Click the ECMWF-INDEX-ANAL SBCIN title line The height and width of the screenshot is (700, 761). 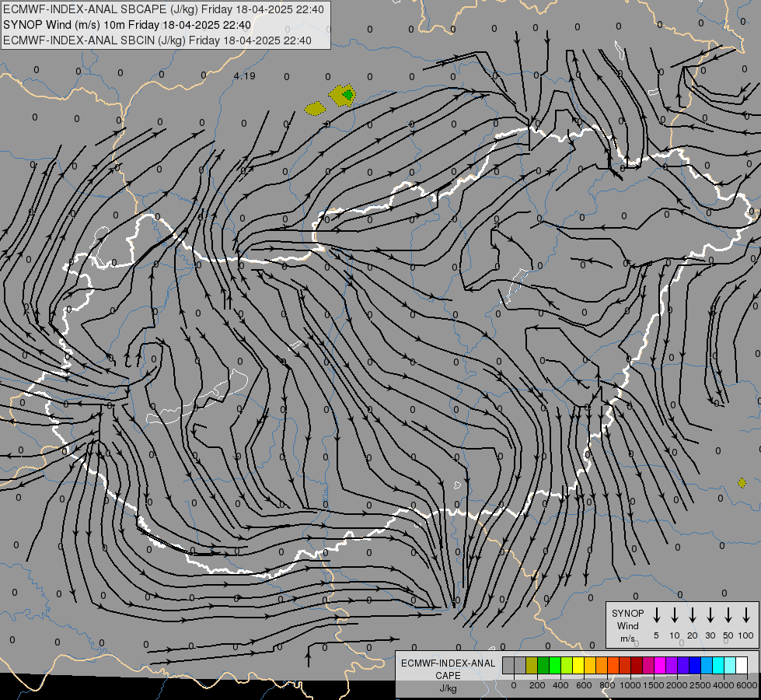pyautogui.click(x=157, y=40)
